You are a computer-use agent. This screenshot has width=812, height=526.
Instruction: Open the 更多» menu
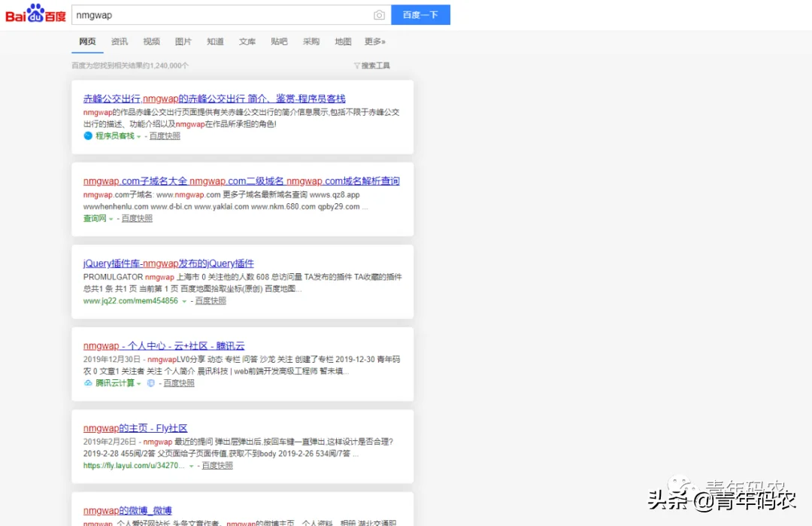tap(375, 41)
